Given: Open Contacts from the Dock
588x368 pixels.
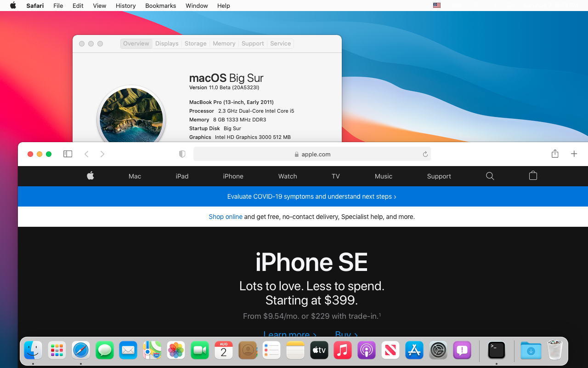Looking at the screenshot, I should pos(248,351).
